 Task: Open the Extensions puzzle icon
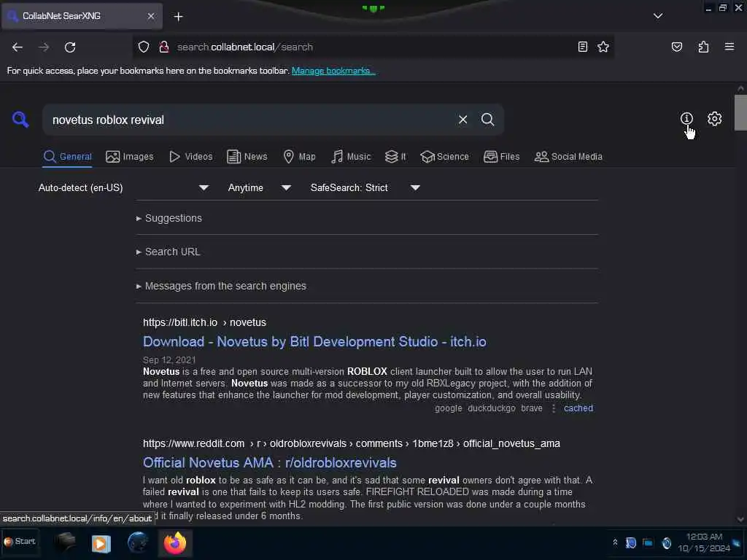(703, 47)
